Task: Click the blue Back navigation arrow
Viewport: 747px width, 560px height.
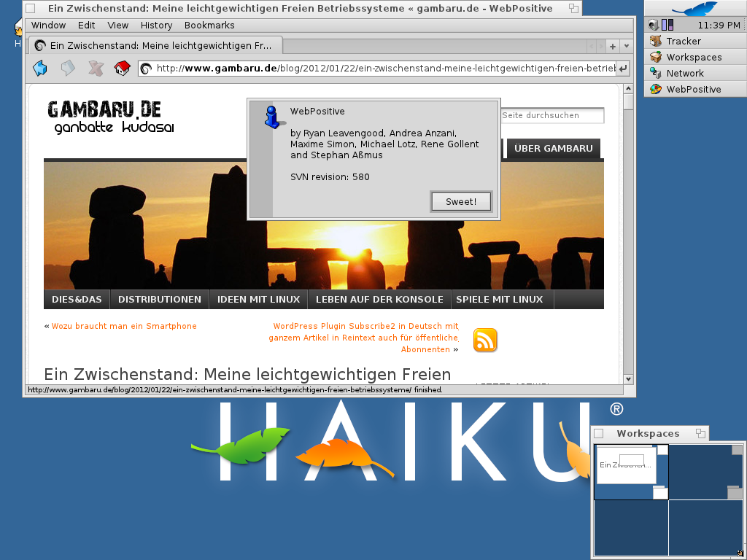Action: 40,69
